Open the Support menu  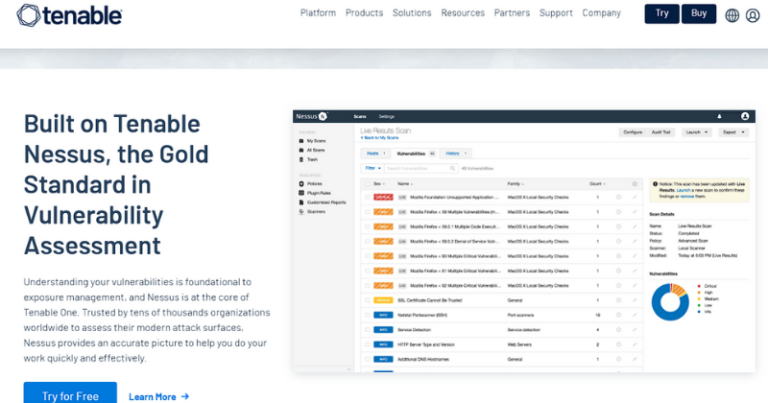pyautogui.click(x=556, y=13)
